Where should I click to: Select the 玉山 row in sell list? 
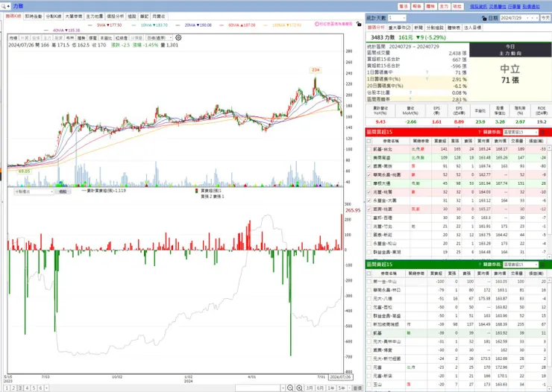pos(457,385)
